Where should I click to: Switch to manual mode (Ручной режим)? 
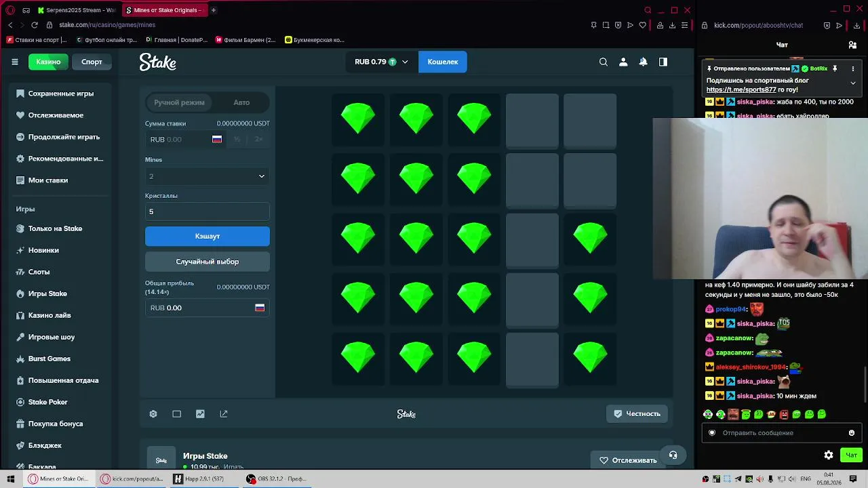[179, 102]
